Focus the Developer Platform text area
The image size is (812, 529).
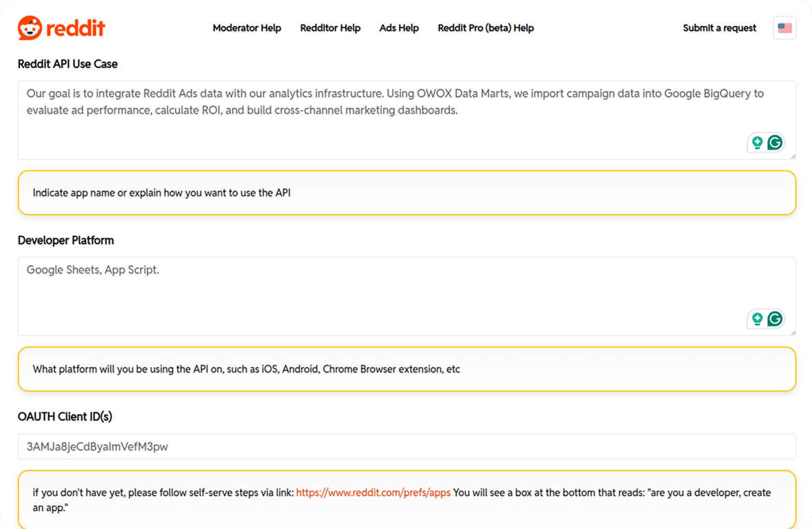tap(407, 297)
